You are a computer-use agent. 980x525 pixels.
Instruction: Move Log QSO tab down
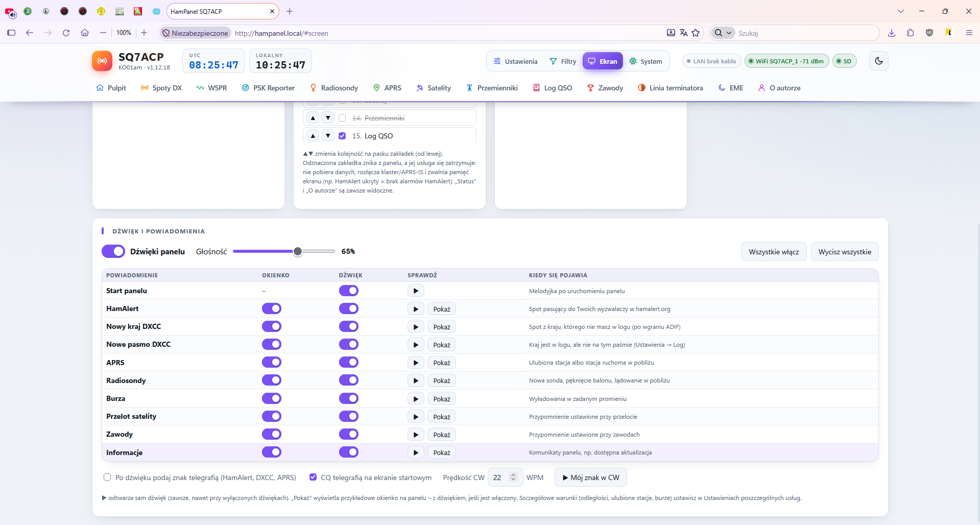pos(328,136)
